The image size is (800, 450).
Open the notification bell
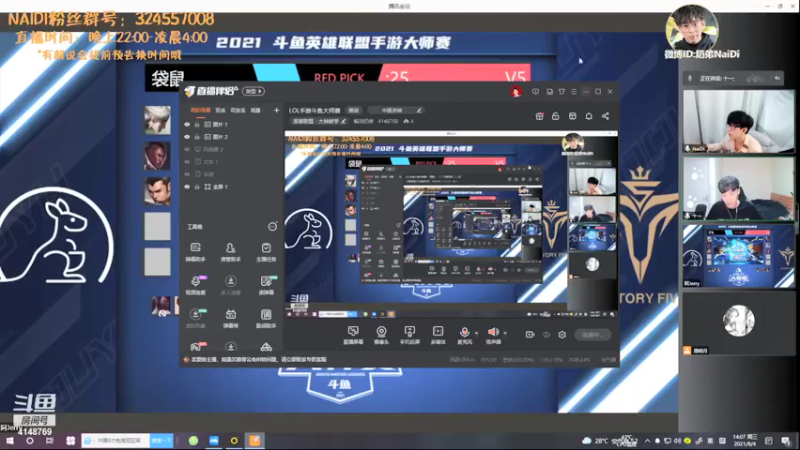click(589, 116)
